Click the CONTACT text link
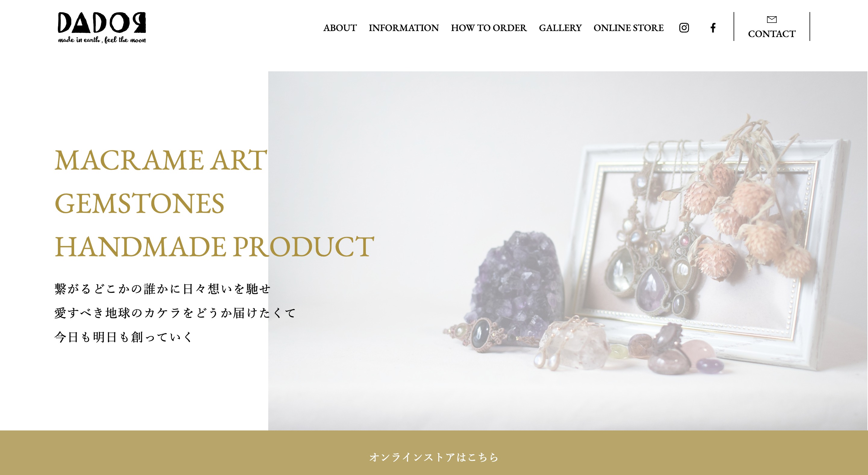The height and width of the screenshot is (475, 868). coord(772,34)
